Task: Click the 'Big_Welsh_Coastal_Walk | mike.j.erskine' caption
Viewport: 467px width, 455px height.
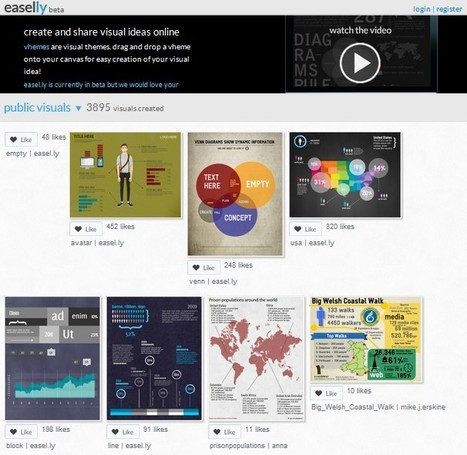Action: tap(378, 407)
